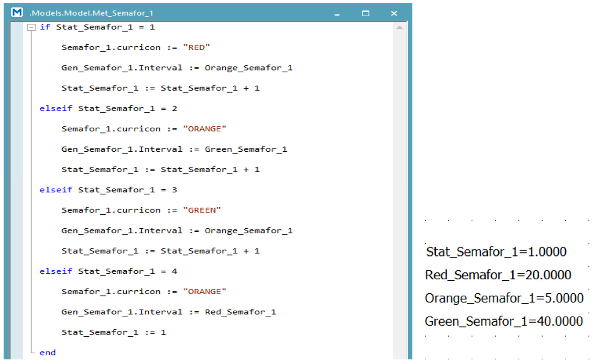Screen dimensions: 594x364
Task: Close the Met_Semafor_1 method window
Action: [x=394, y=13]
